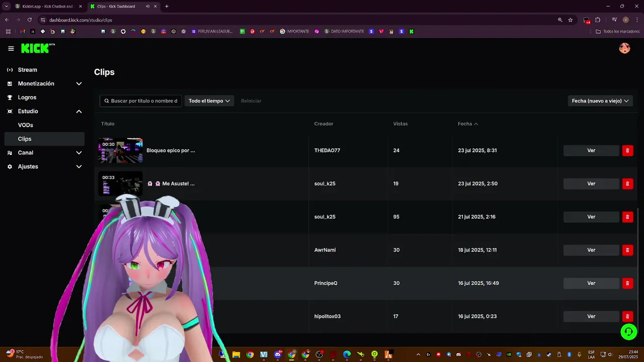Click the browser reload icon

pyautogui.click(x=30, y=20)
